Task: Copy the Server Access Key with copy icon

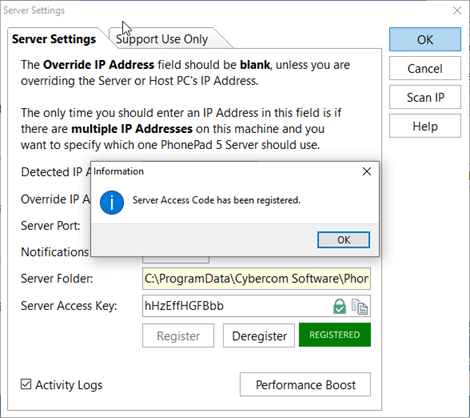Action: tap(360, 307)
